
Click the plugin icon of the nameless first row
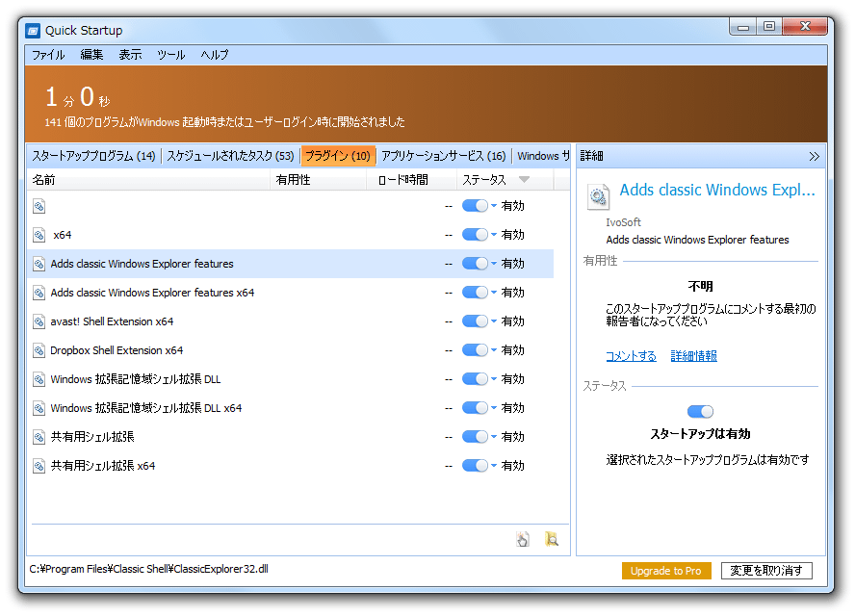39,206
